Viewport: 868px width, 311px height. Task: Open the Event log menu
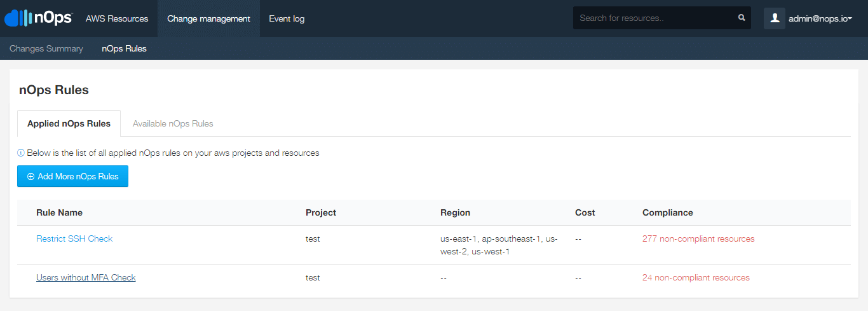coord(287,18)
